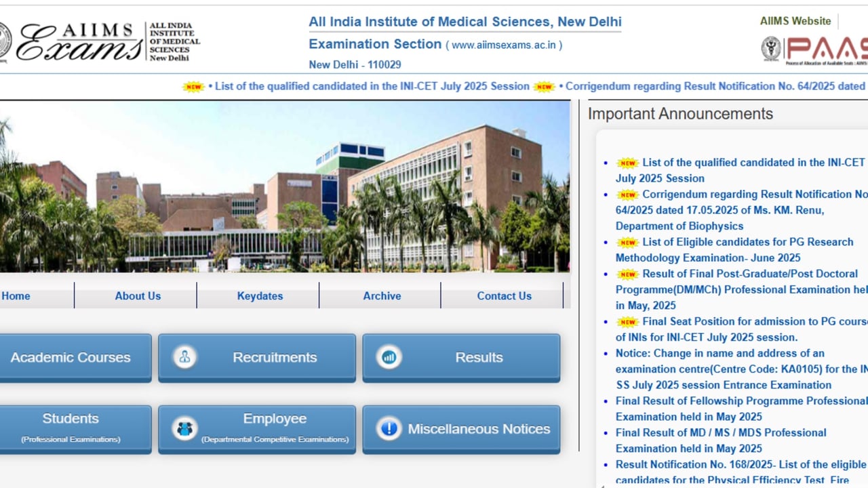Open the Archive menu
Image resolution: width=868 pixels, height=488 pixels.
pyautogui.click(x=382, y=296)
